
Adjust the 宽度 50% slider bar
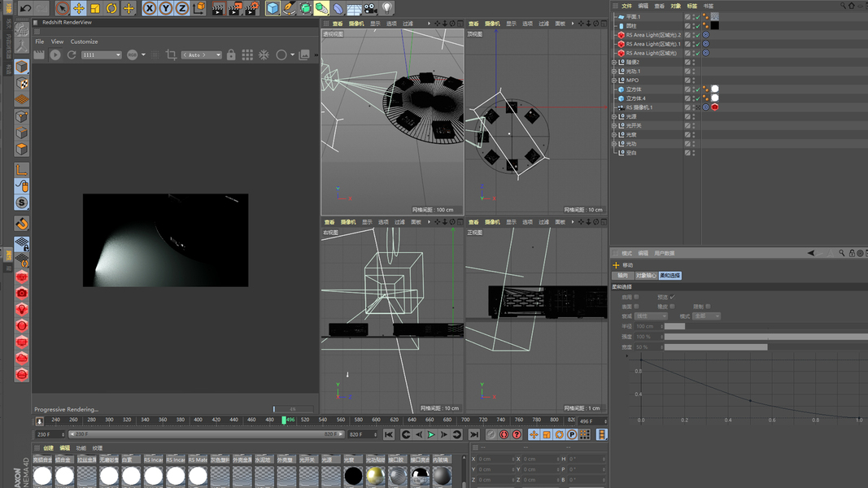tap(716, 347)
